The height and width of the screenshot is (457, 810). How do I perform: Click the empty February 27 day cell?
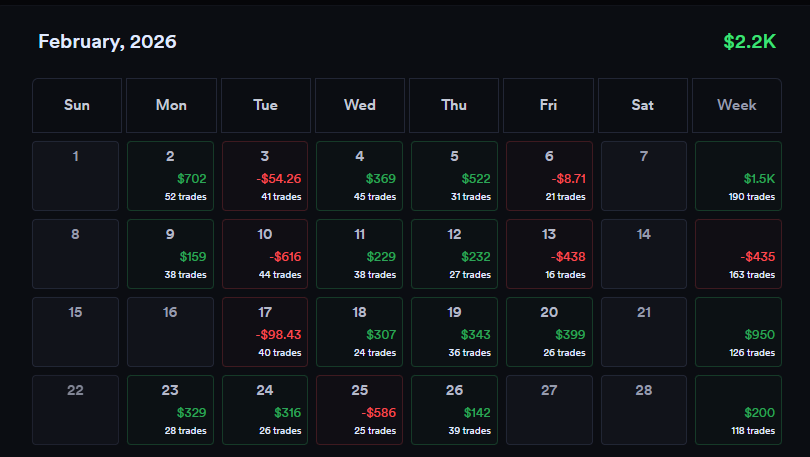click(x=549, y=410)
